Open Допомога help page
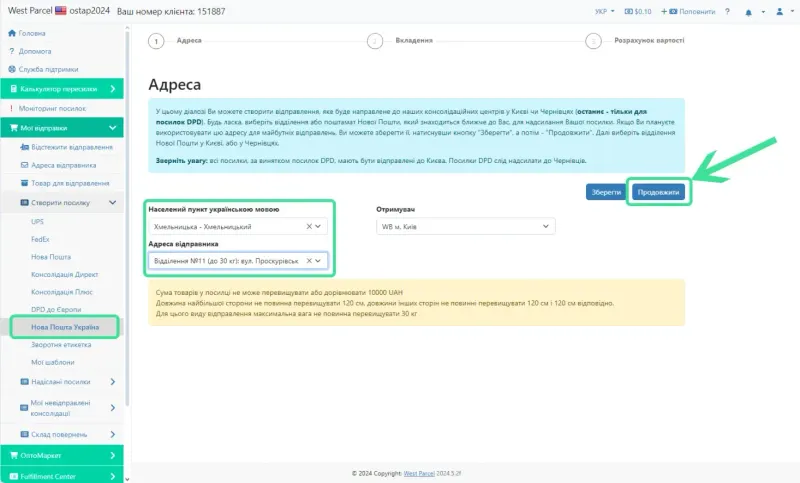Viewport: 800px width, 483px height. [30, 51]
